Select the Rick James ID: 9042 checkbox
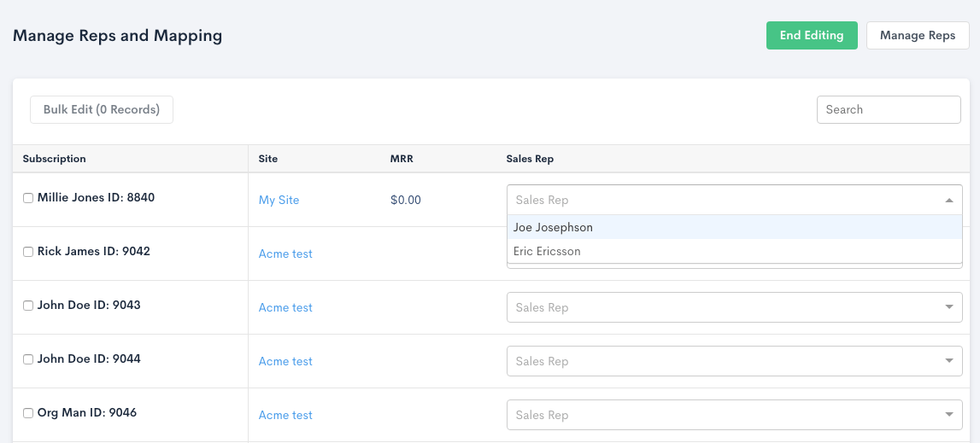The width and height of the screenshot is (980, 443). [x=28, y=252]
